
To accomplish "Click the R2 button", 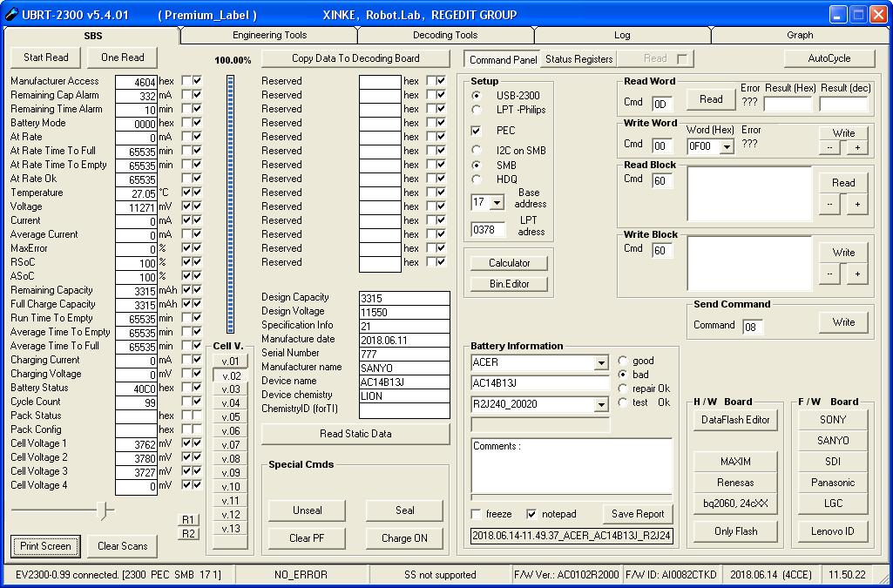I will click(x=188, y=533).
